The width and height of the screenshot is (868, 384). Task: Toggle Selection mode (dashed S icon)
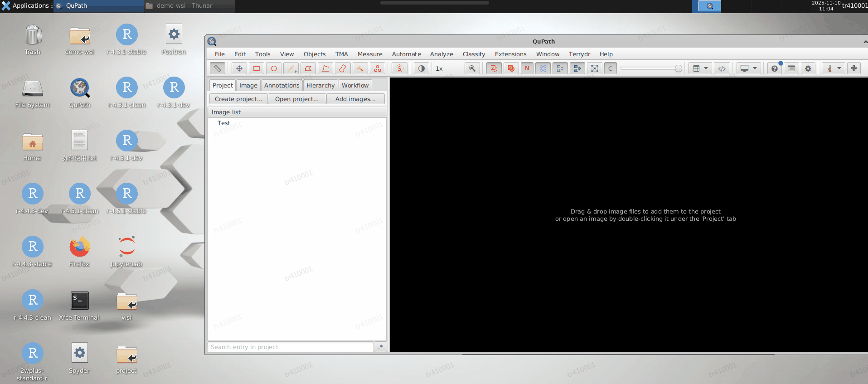click(399, 68)
